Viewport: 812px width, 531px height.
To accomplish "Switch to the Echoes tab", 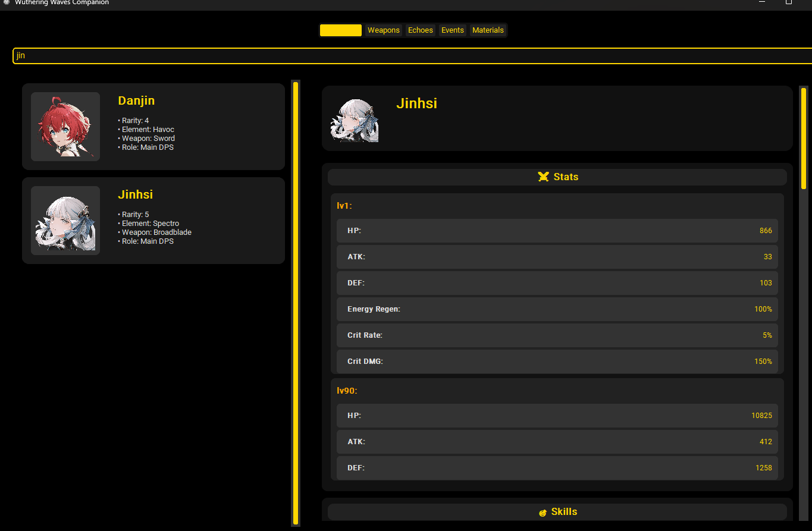I will click(420, 30).
